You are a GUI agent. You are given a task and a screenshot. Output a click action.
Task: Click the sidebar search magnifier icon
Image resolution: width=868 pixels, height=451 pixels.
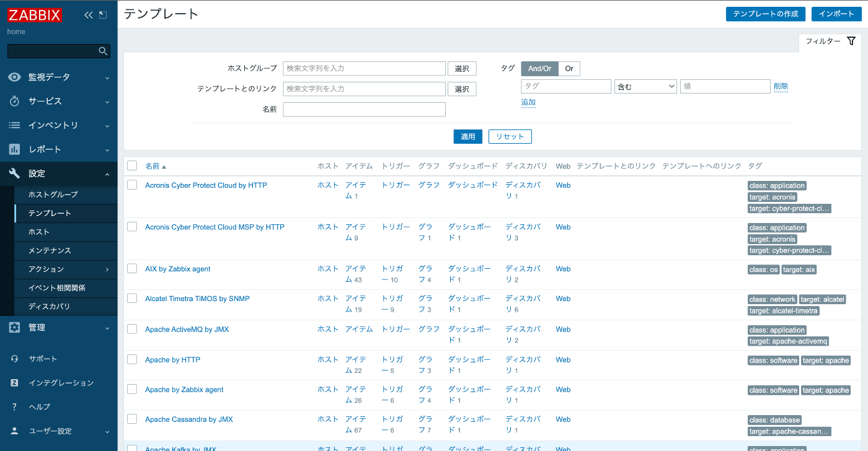click(x=103, y=51)
